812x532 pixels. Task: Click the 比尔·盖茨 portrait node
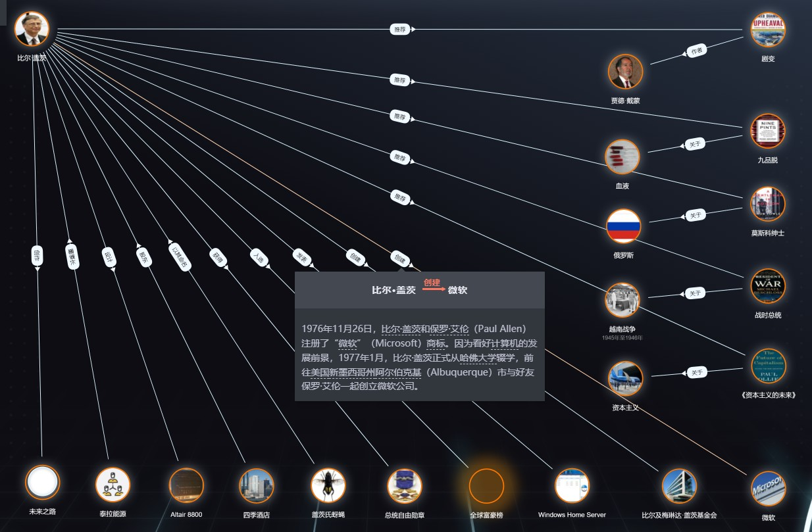(31, 29)
